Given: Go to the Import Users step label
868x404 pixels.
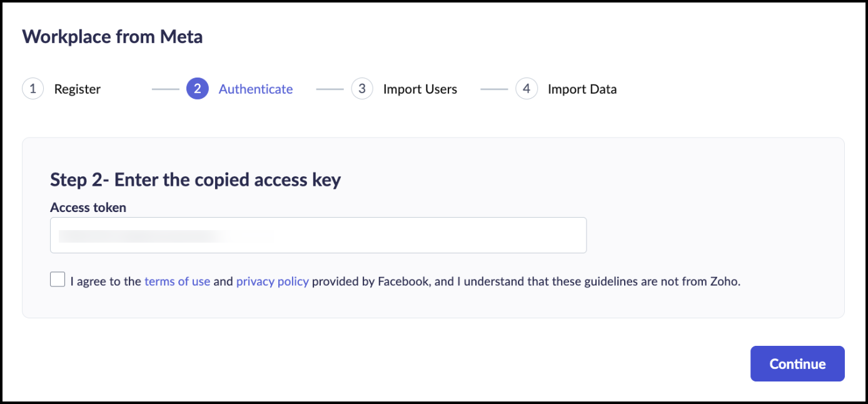Looking at the screenshot, I should coord(420,89).
